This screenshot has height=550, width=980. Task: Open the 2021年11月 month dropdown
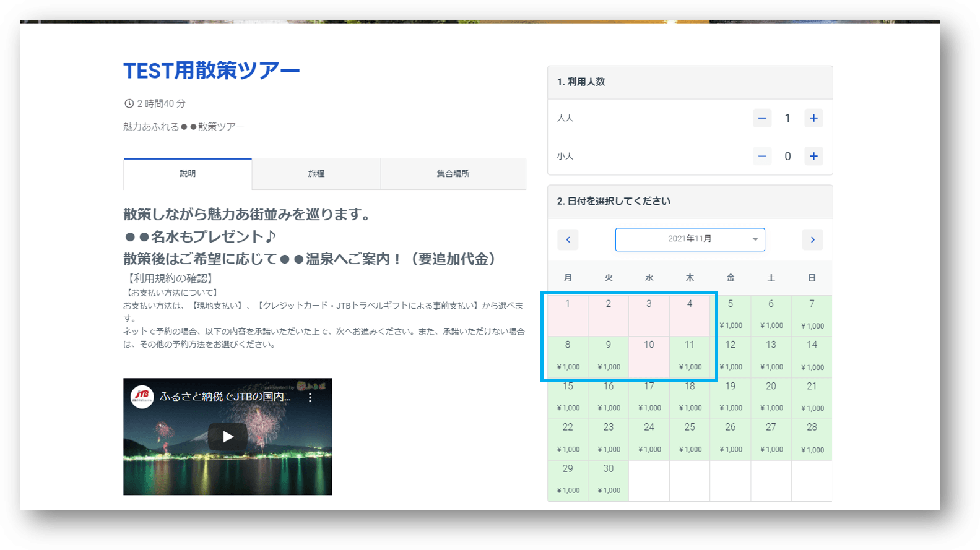(x=690, y=239)
